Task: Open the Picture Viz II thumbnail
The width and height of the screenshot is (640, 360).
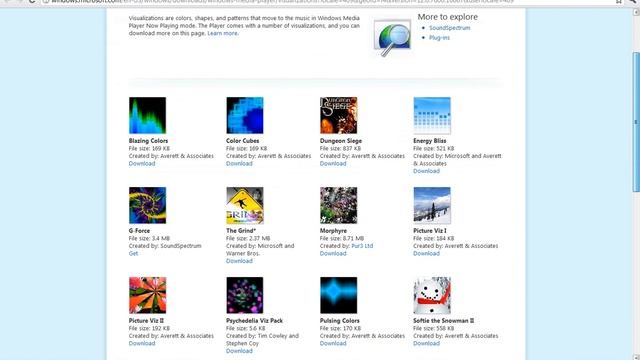Action: (147, 295)
